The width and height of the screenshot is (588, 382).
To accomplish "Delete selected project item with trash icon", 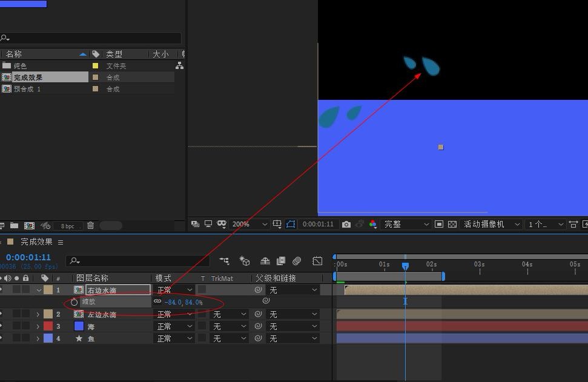I will tap(90, 225).
